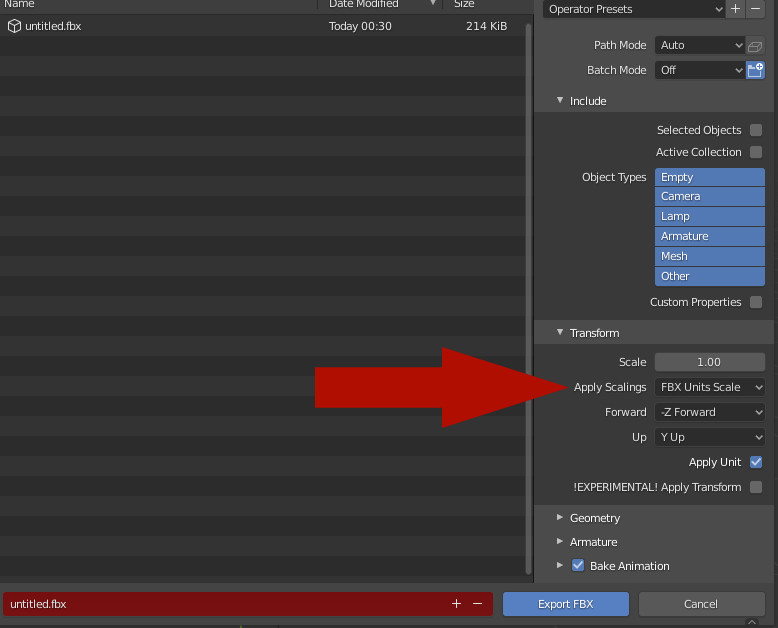Enable the Active Collection checkbox
The image size is (778, 628).
[756, 152]
